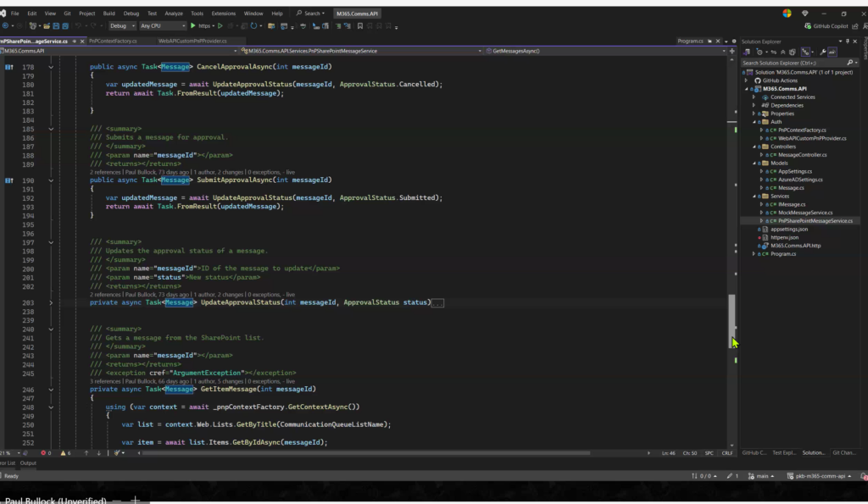Click the Open File folder icon in toolbar
Viewport: 868px width, 504px height.
tap(47, 26)
